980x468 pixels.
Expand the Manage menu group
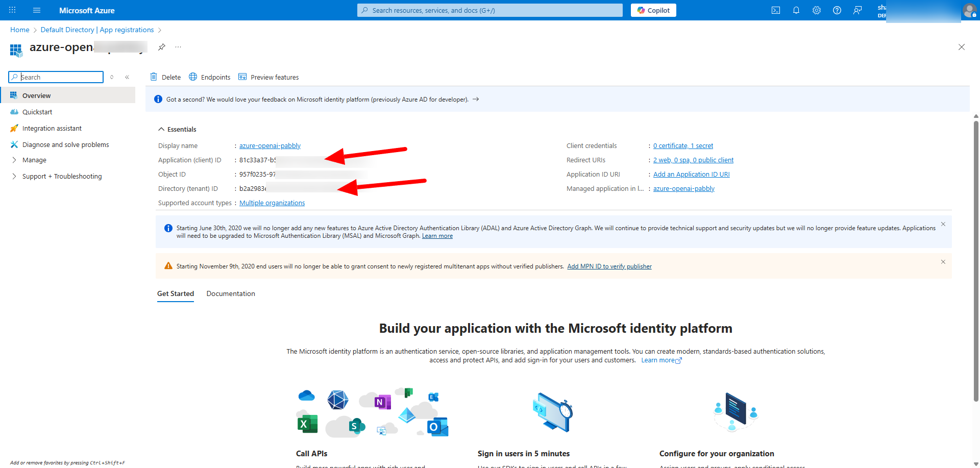tap(34, 160)
